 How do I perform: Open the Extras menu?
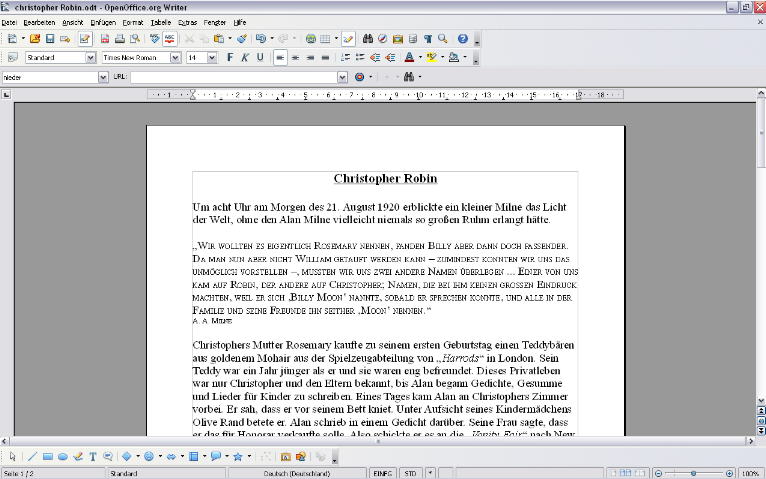click(x=188, y=22)
